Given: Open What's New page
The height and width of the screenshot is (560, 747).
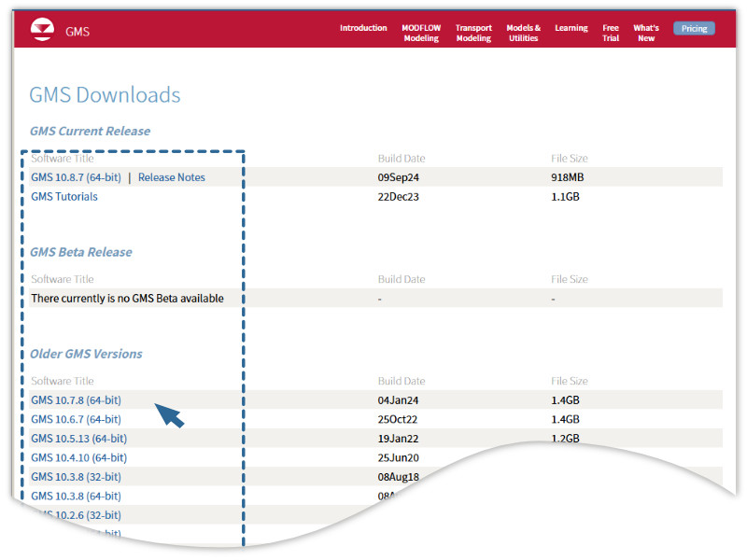Looking at the screenshot, I should [x=646, y=33].
